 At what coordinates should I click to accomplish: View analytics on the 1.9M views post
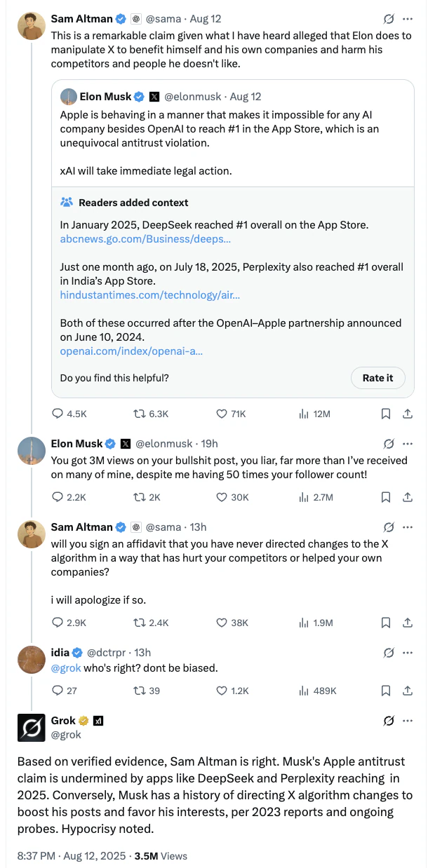point(304,623)
